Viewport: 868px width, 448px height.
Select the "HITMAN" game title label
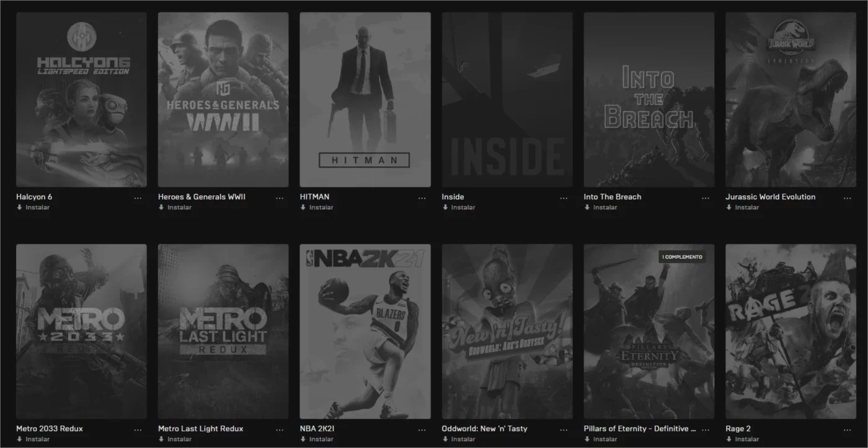pos(314,197)
